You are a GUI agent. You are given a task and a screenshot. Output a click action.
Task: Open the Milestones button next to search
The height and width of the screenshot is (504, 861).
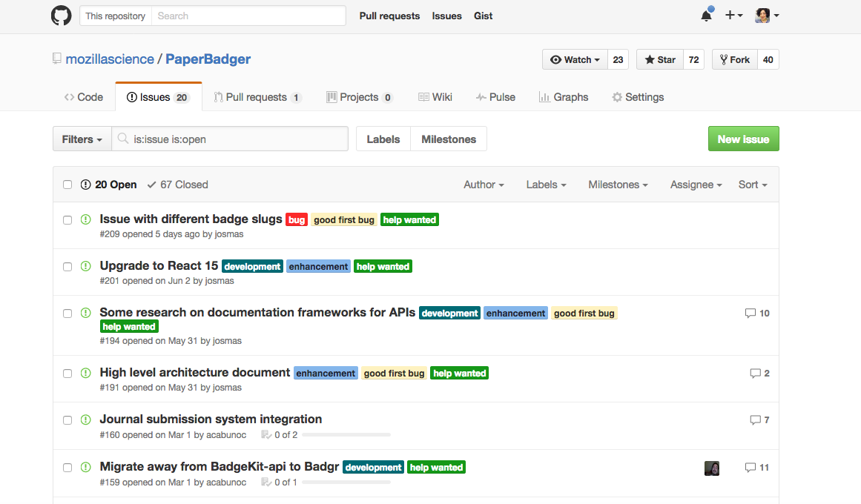(x=449, y=139)
